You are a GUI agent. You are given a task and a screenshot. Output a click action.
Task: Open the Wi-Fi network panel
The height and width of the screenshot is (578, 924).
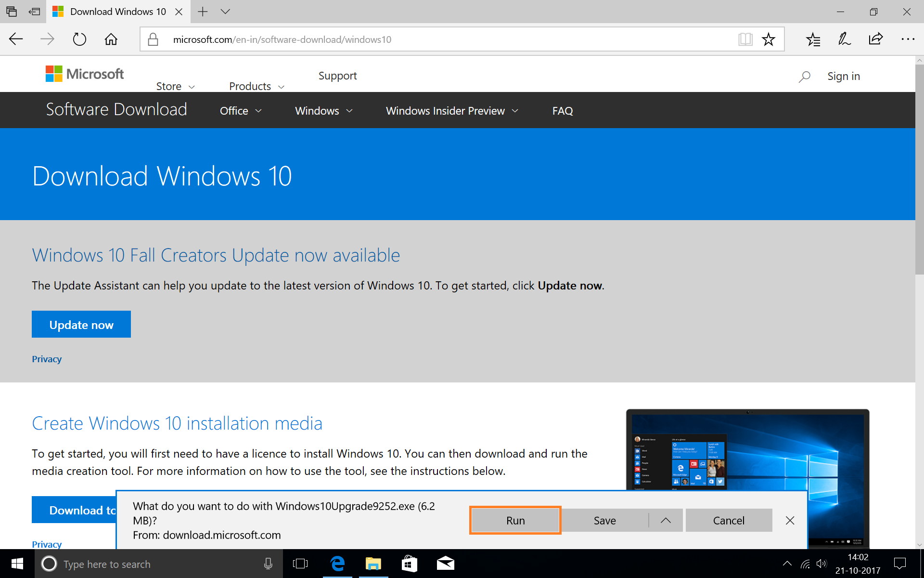click(x=805, y=564)
